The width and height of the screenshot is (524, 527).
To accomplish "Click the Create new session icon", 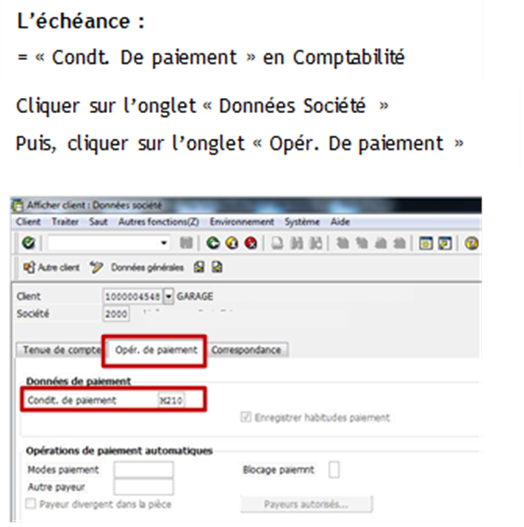I will 426,243.
